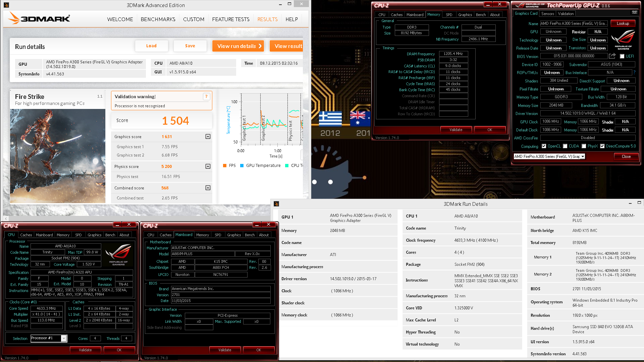Toggle the DirectCompute 5.0 checkbox

click(x=602, y=146)
